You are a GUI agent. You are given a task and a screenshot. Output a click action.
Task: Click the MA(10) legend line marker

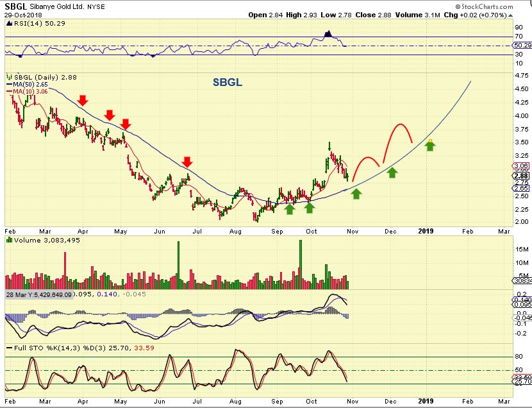9,92
